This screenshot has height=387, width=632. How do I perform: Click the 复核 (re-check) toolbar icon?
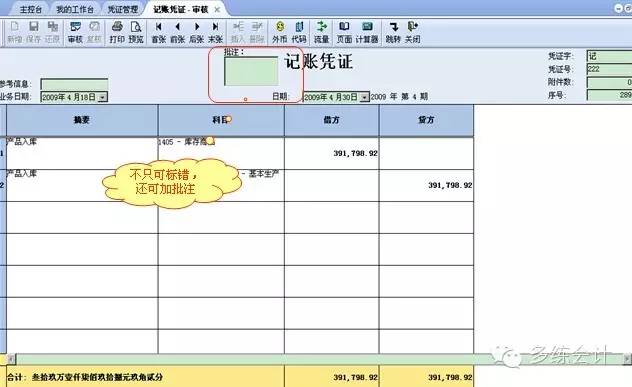point(94,32)
